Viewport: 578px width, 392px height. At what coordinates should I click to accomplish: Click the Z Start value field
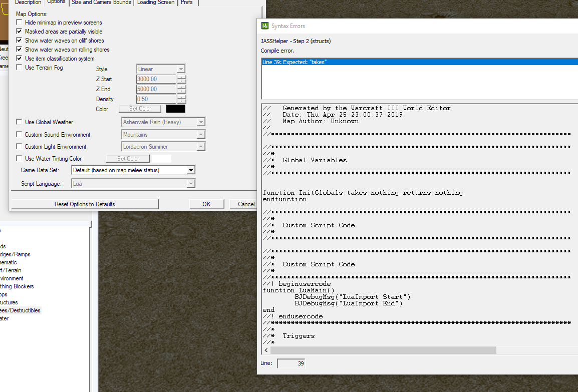(x=156, y=79)
